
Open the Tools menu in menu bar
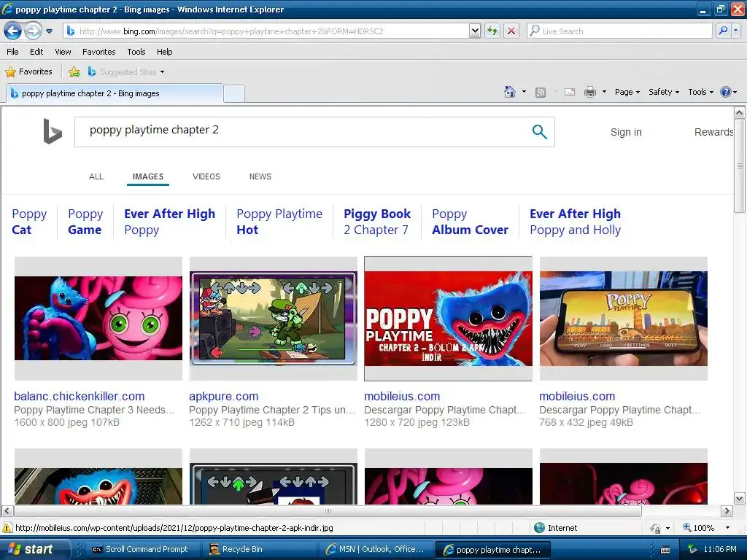point(136,52)
